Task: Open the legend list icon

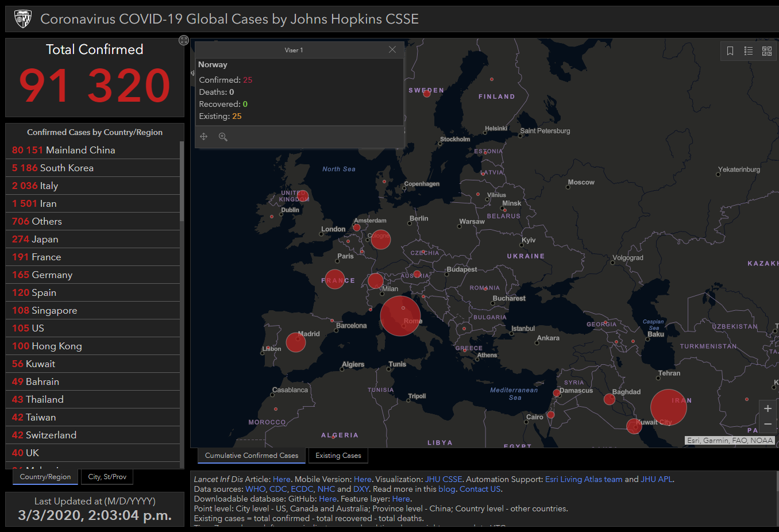Action: [x=749, y=51]
